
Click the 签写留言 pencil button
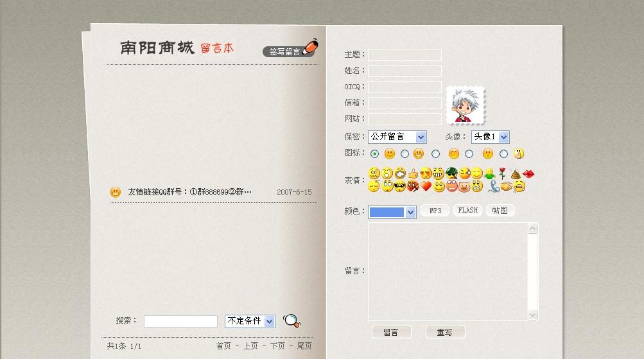tap(290, 48)
